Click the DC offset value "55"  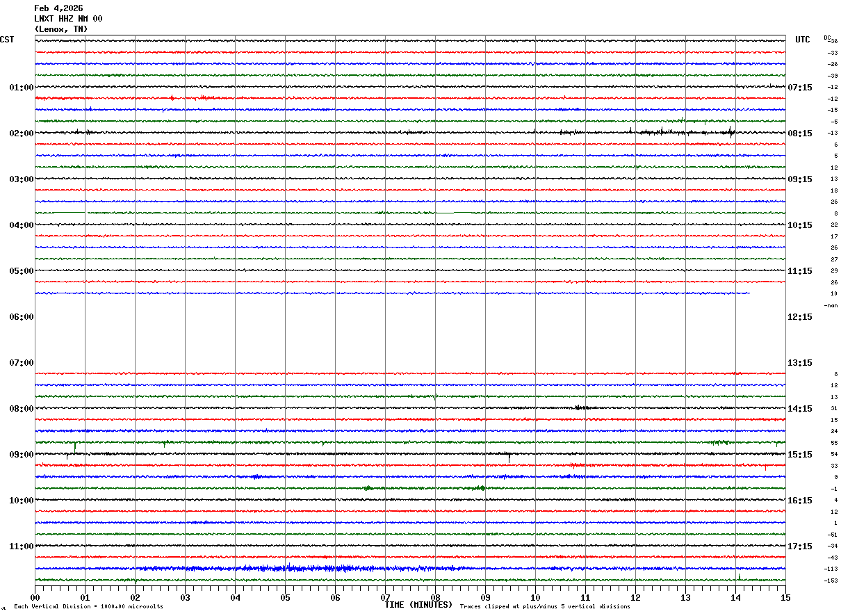coord(834,443)
